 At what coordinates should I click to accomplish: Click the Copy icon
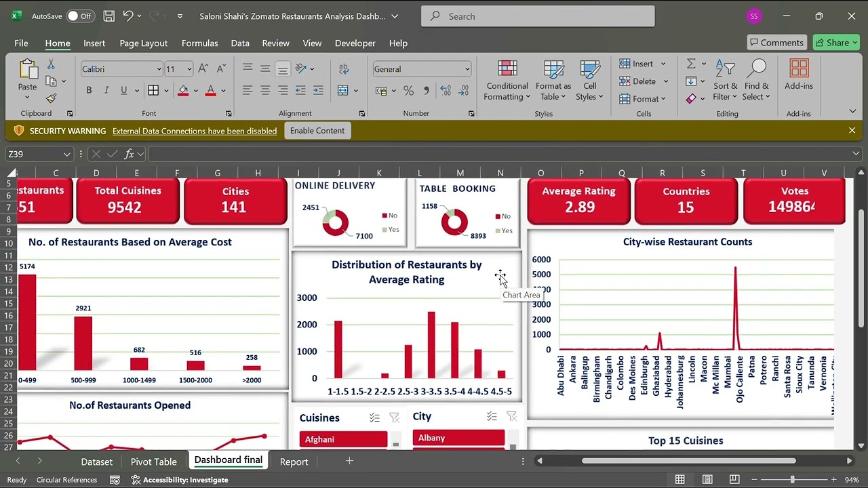51,81
